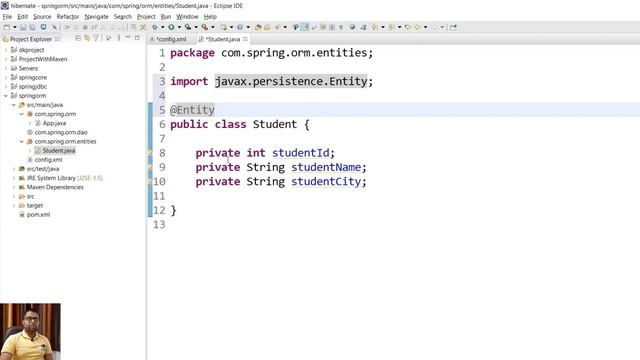Click the studentId field name
Screen dimensions: 640x360
tap(301, 153)
